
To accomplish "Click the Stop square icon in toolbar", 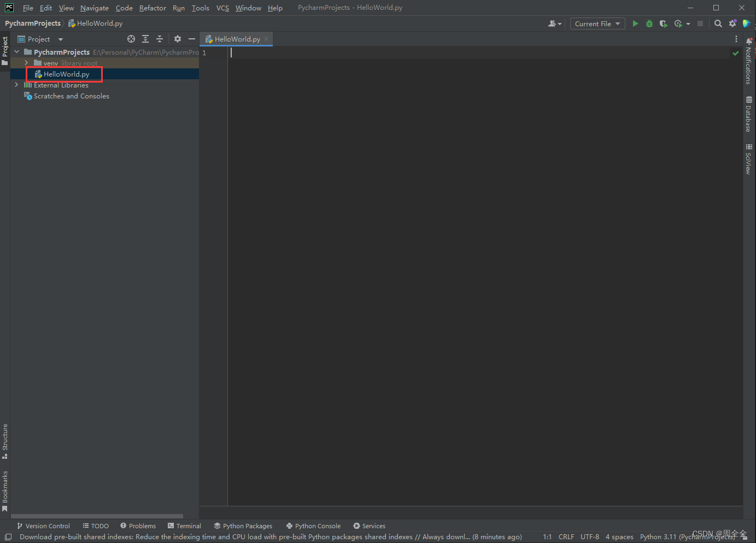I will [x=700, y=24].
